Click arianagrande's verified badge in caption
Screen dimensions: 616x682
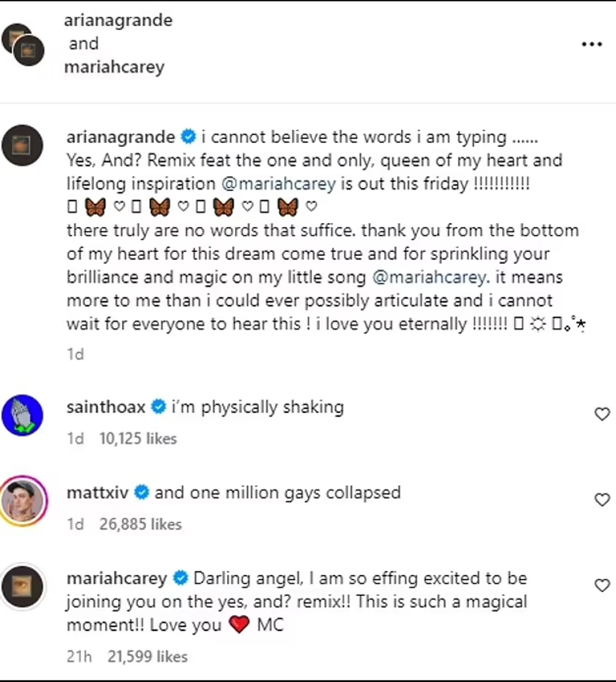coord(188,137)
